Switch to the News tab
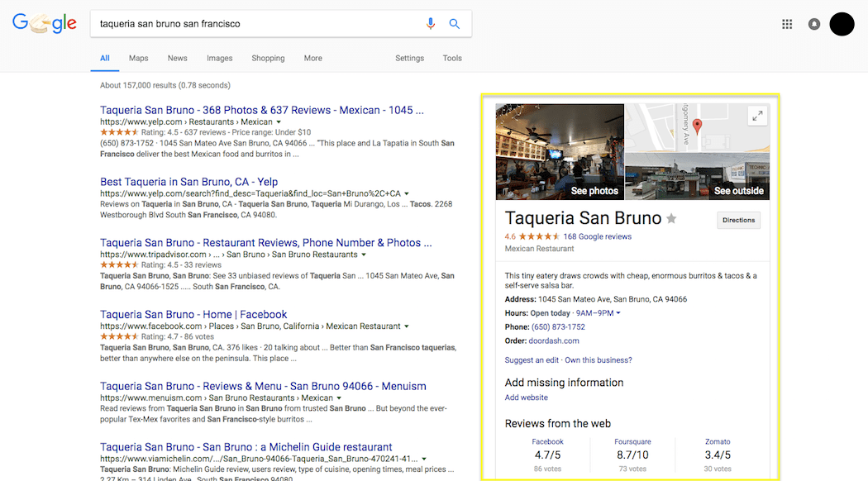Image resolution: width=868 pixels, height=481 pixels. 177,58
